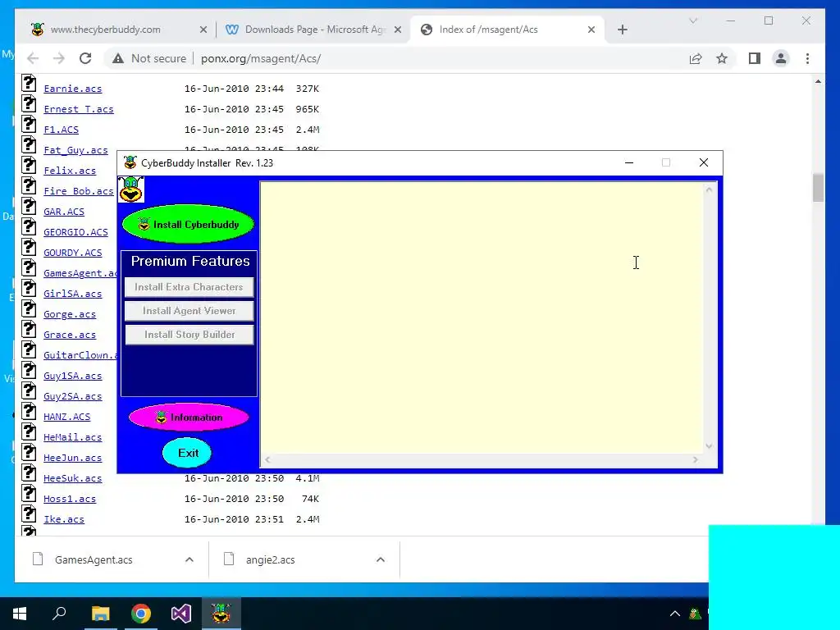Open the GEORGIO.ACS link
Screen dimensions: 840x630
pos(75,232)
